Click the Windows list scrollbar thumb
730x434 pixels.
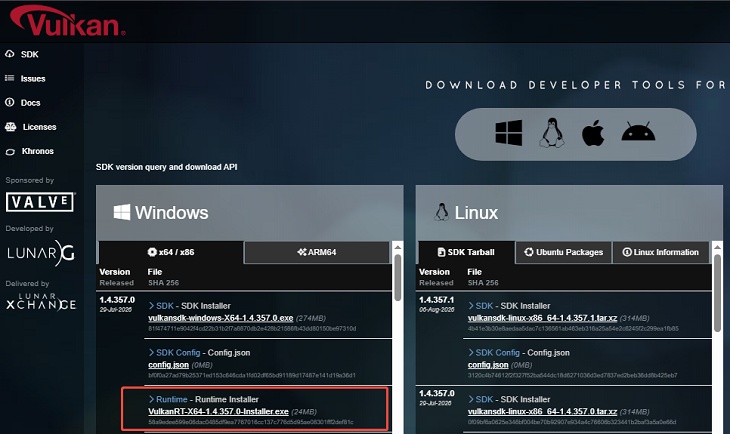point(398,277)
